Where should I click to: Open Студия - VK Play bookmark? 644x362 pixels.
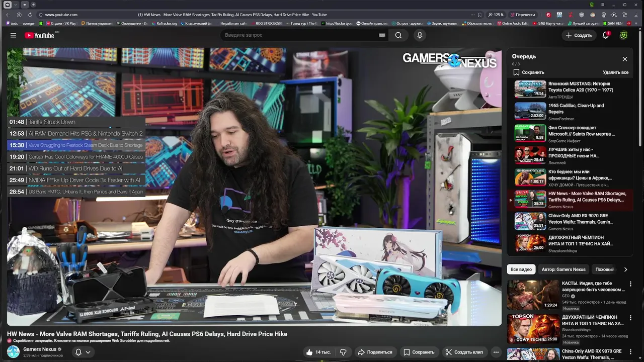click(x=61, y=23)
